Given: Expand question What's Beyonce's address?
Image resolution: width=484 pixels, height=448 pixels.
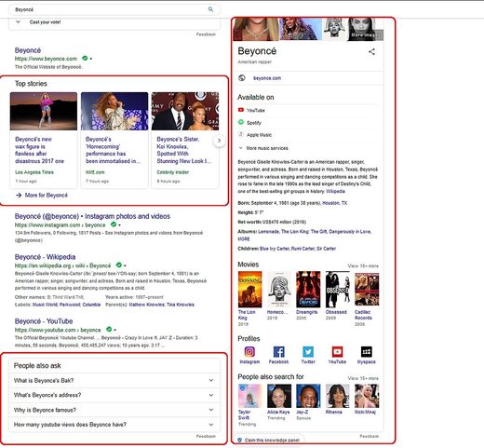Looking at the screenshot, I should pos(114,395).
